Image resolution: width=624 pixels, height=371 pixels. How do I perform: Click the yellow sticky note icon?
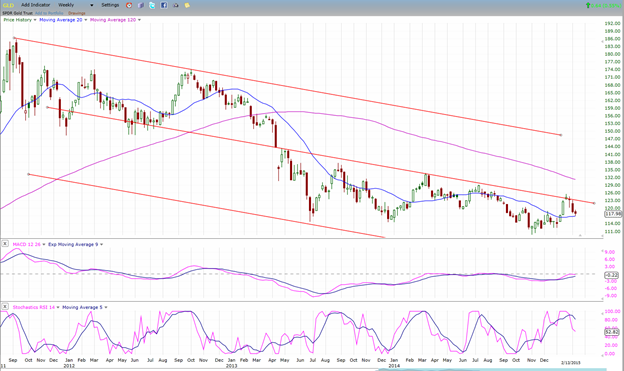point(187,5)
